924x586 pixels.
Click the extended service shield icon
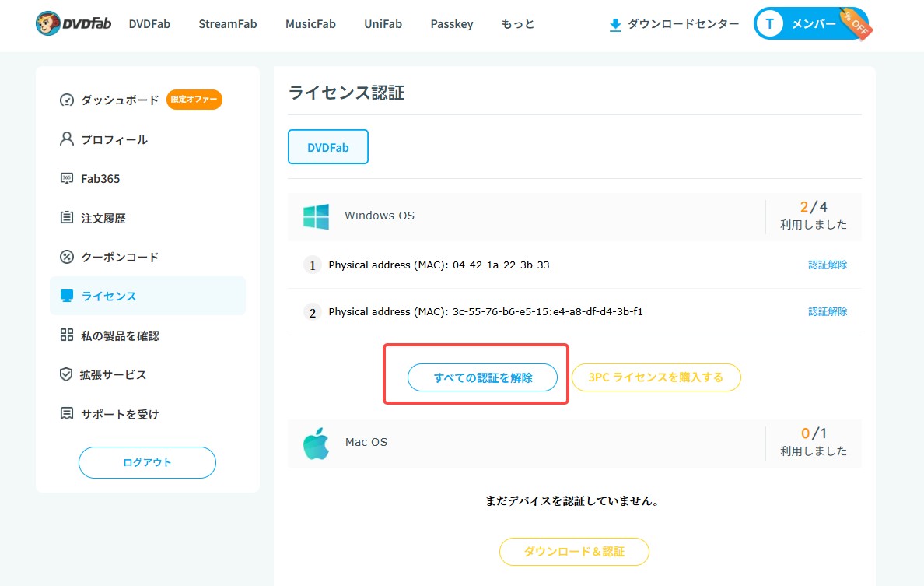click(66, 374)
